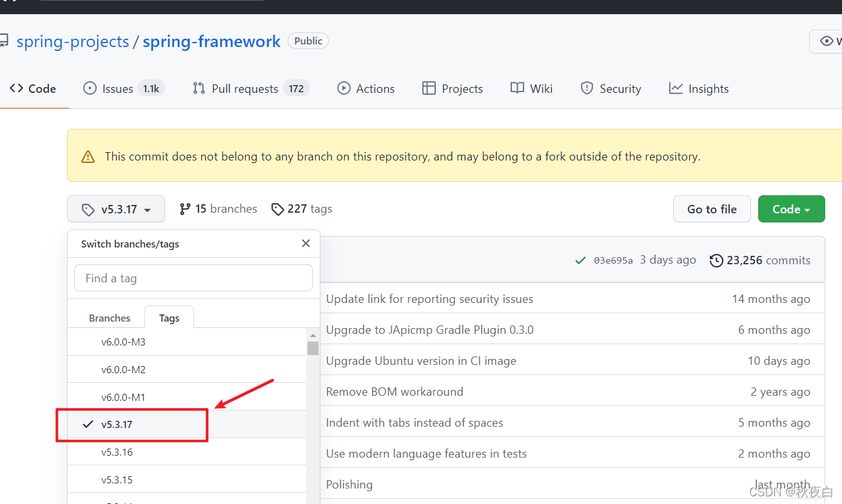Close the Switch branches/tags popup
842x504 pixels.
coord(306,244)
